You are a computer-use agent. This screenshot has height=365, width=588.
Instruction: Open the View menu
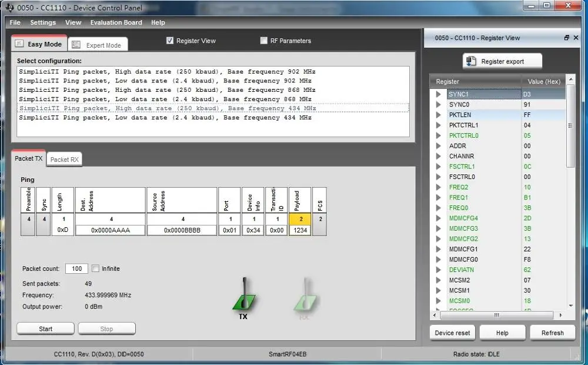(x=73, y=22)
